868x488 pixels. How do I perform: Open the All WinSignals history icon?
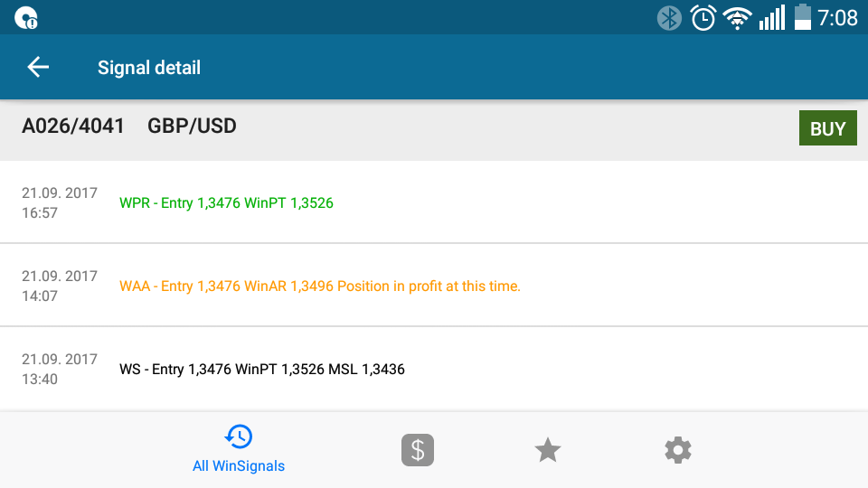tap(239, 436)
